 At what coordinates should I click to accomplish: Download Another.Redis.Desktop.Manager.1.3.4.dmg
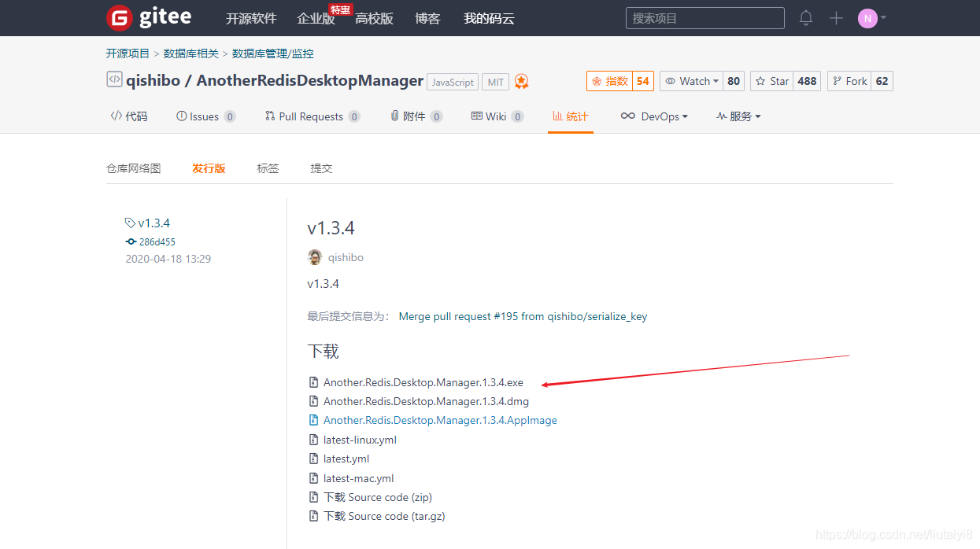tap(426, 401)
